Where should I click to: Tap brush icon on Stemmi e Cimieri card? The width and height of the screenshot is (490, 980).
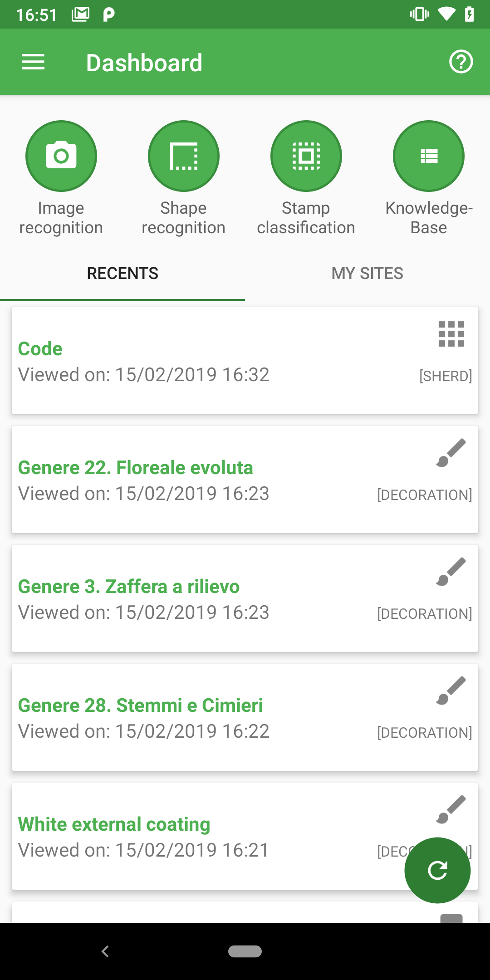(x=451, y=691)
